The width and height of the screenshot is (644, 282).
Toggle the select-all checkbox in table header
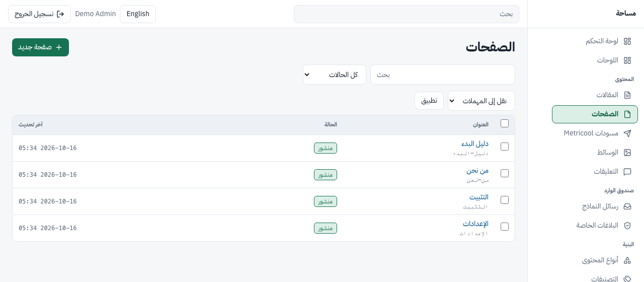[x=505, y=123]
